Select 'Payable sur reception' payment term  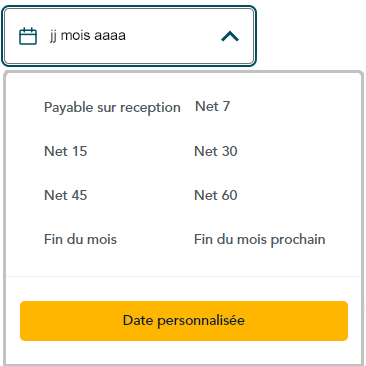(112, 108)
